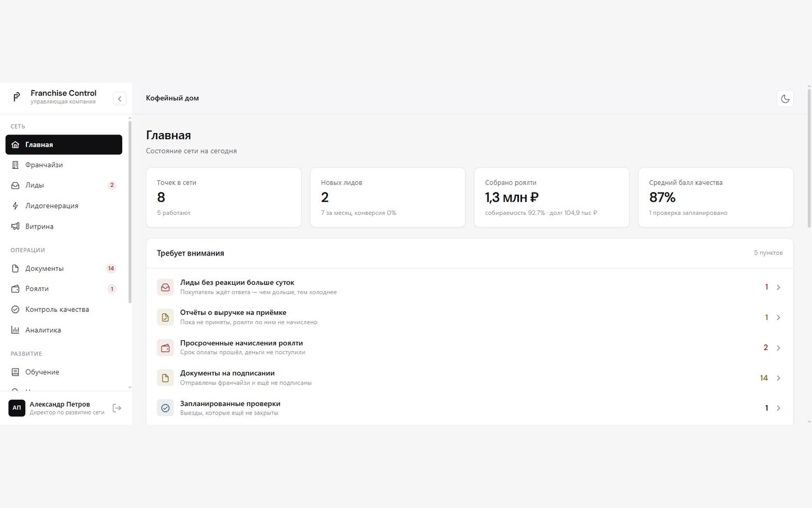
Task: Toggle dark mode with the moon icon
Action: click(x=785, y=99)
